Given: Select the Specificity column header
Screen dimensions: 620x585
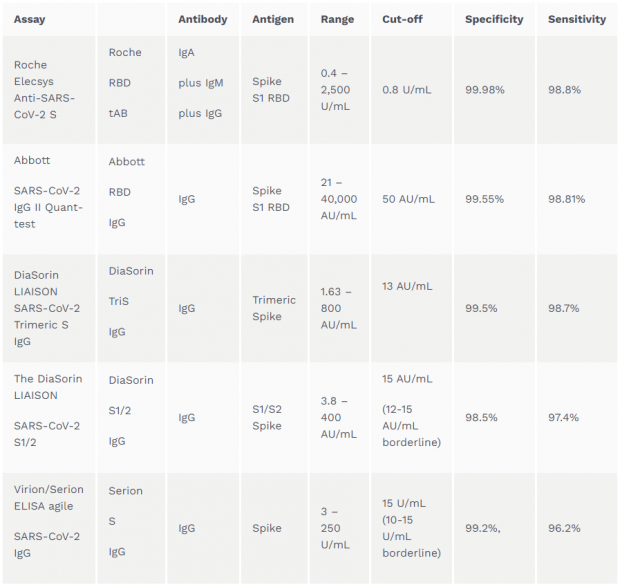Looking at the screenshot, I should 494,19.
